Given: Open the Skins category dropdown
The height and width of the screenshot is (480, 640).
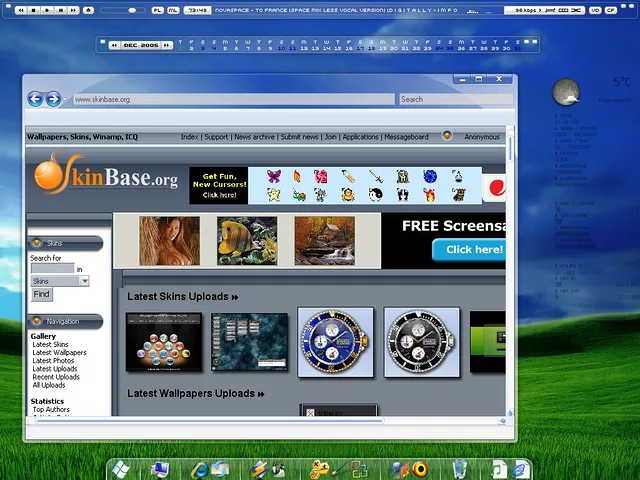Looking at the screenshot, I should click(60, 281).
